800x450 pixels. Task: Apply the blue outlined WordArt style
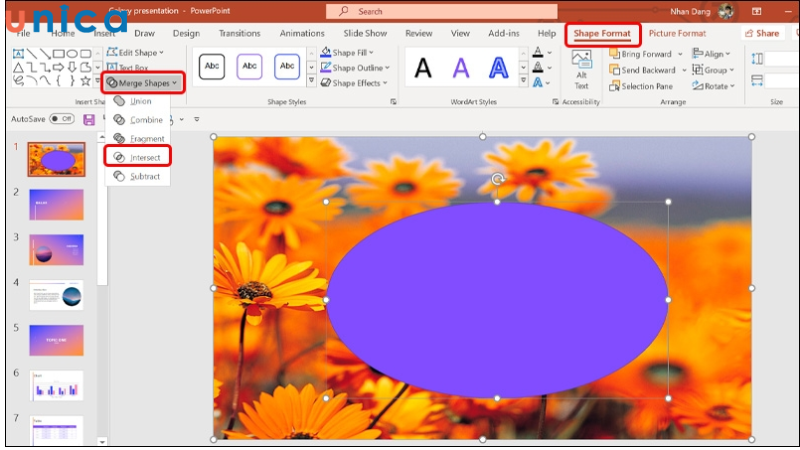[498, 68]
